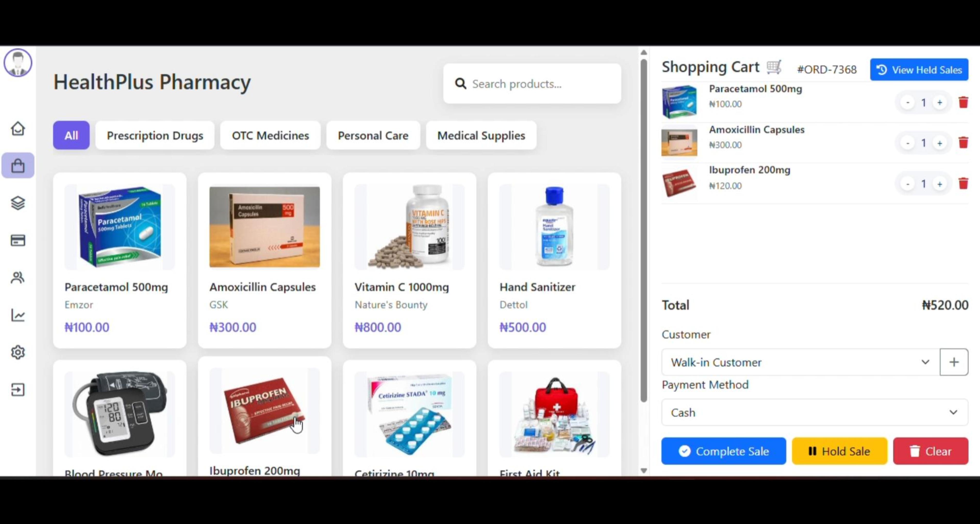This screenshot has width=980, height=524.
Task: Open the settings gear sidebar icon
Action: [x=18, y=352]
